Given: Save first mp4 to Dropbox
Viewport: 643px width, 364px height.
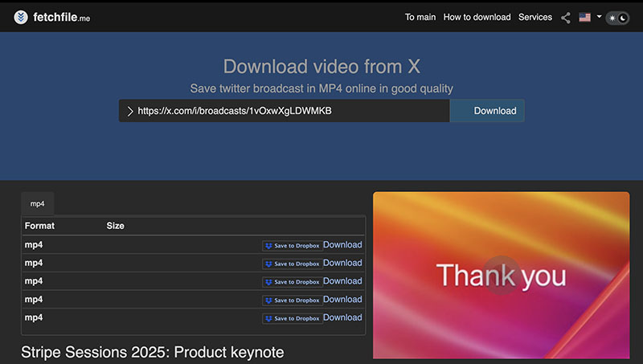Looking at the screenshot, I should tap(293, 246).
